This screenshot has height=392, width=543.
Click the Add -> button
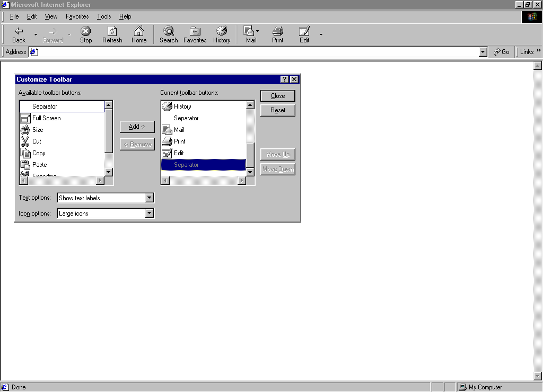137,127
